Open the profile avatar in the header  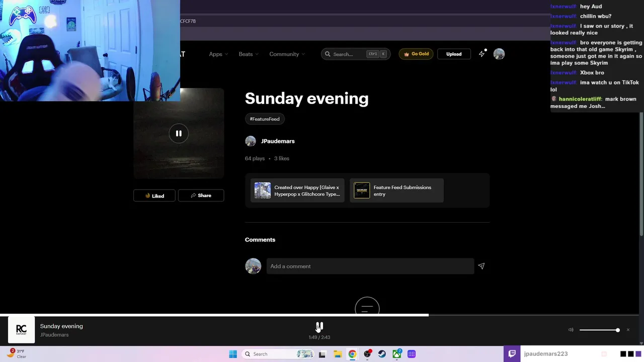[499, 54]
